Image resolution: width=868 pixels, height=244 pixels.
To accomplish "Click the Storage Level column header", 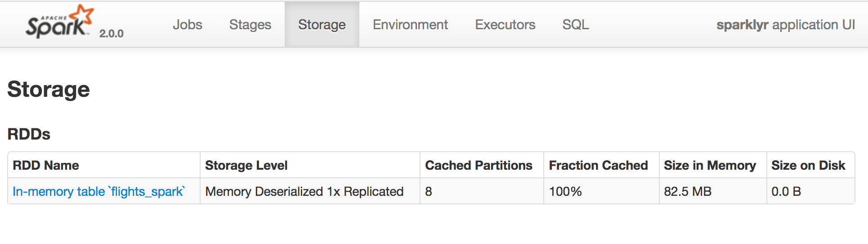I will 246,166.
